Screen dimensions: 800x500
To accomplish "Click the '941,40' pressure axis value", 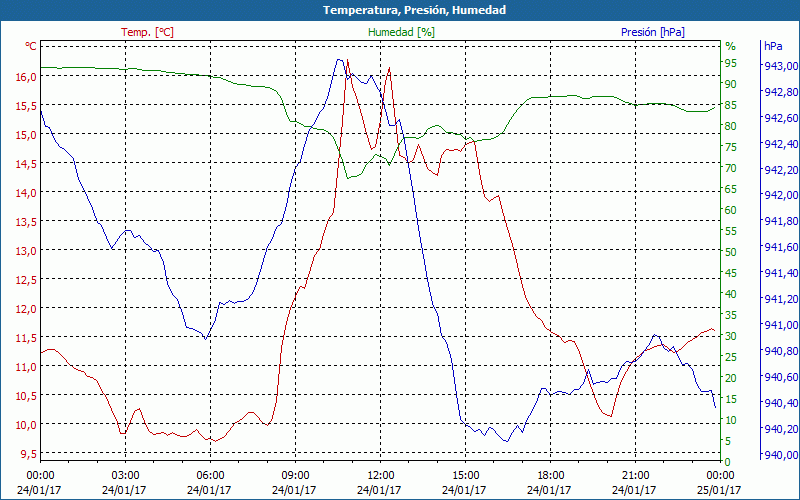I will point(781,273).
